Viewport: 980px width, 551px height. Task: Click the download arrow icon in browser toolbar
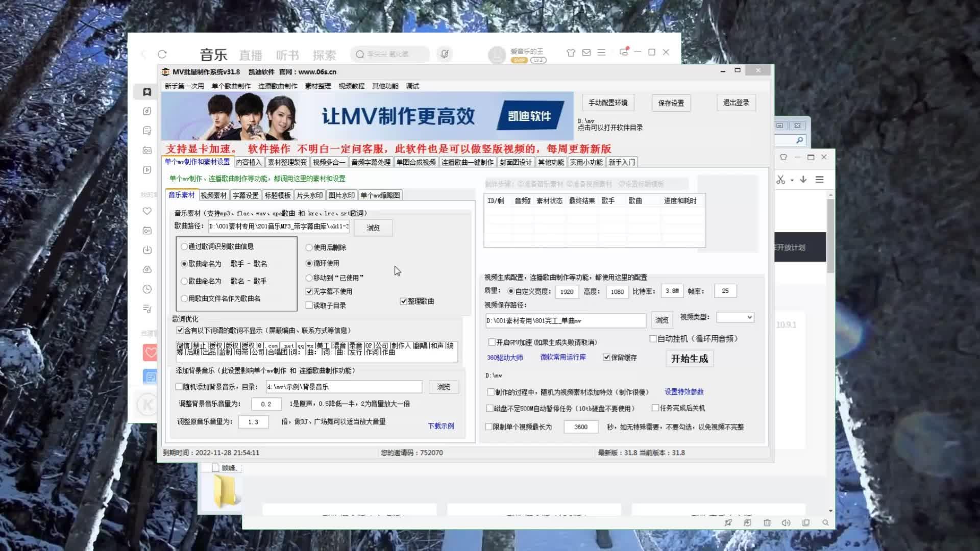click(x=803, y=180)
